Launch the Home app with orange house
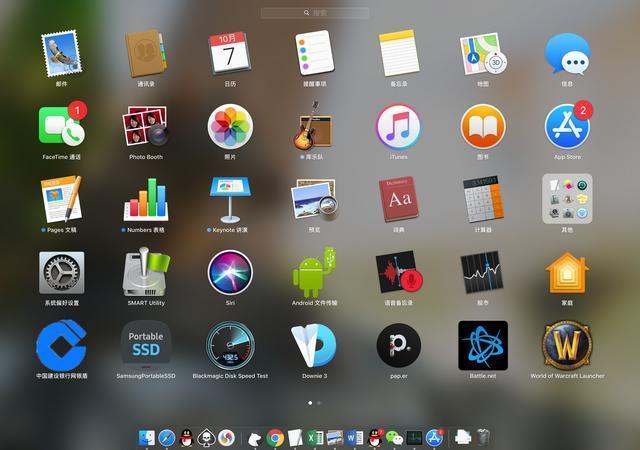Screen dimensions: 640x450 click(x=567, y=272)
